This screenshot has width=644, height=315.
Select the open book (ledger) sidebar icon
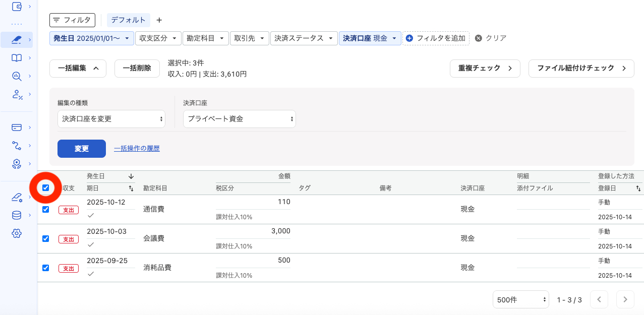tap(17, 57)
